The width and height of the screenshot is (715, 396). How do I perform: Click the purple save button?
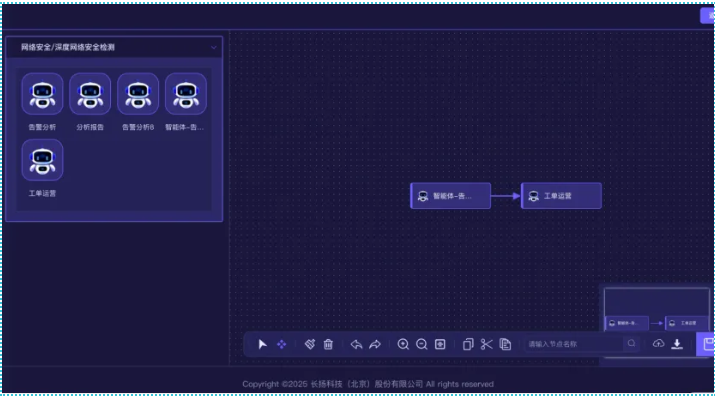point(706,344)
